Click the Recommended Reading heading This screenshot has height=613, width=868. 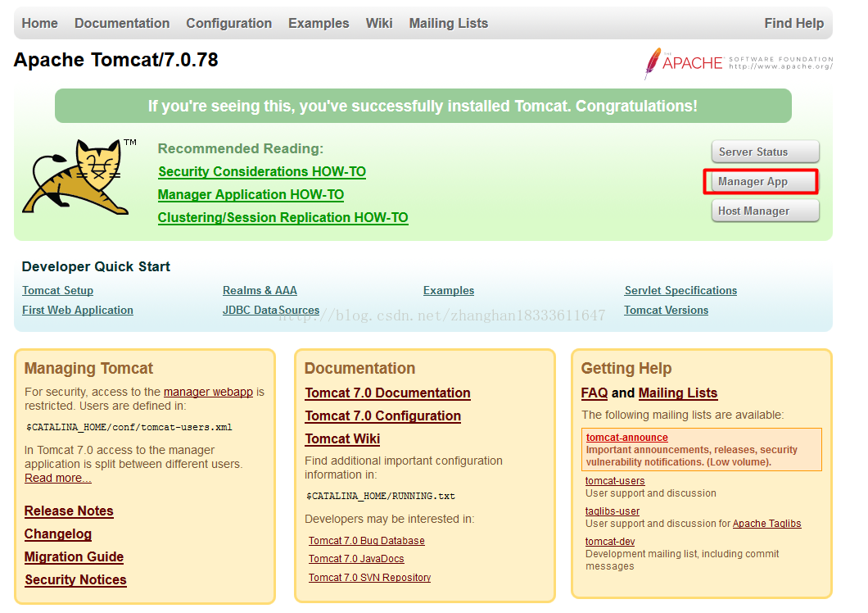240,148
